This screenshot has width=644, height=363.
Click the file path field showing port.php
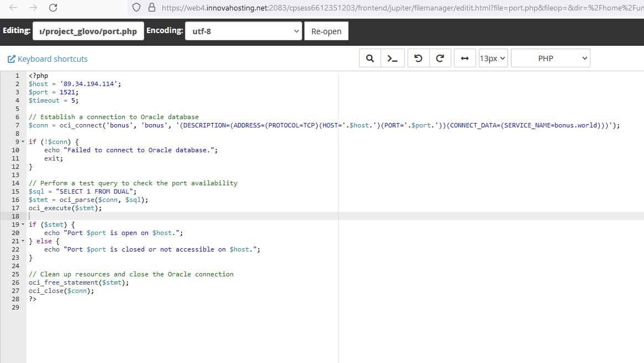tap(88, 31)
